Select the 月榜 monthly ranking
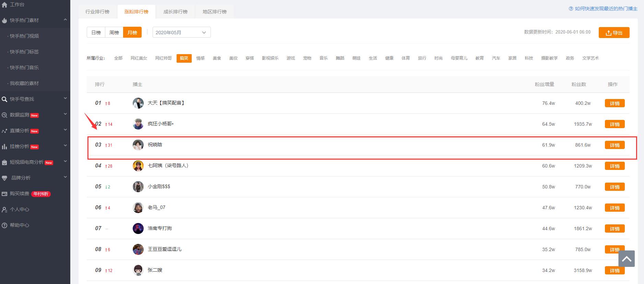Screen dimensions: 644x284 (x=132, y=33)
